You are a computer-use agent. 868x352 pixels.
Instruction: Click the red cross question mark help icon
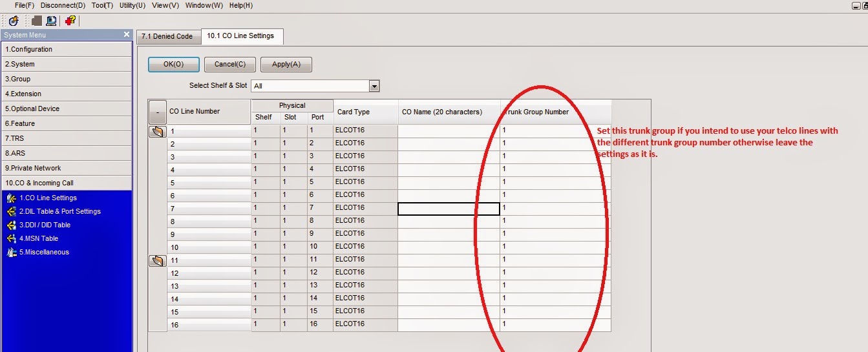pyautogui.click(x=70, y=21)
